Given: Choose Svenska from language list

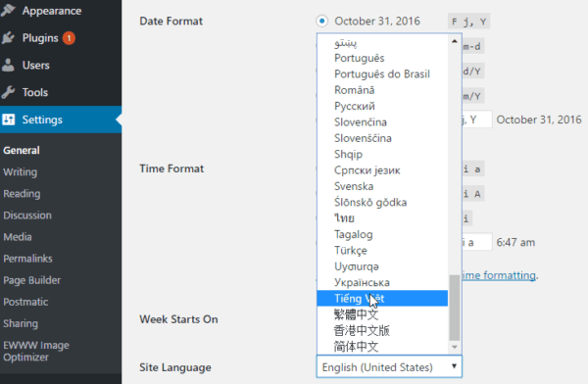Looking at the screenshot, I should [x=382, y=186].
